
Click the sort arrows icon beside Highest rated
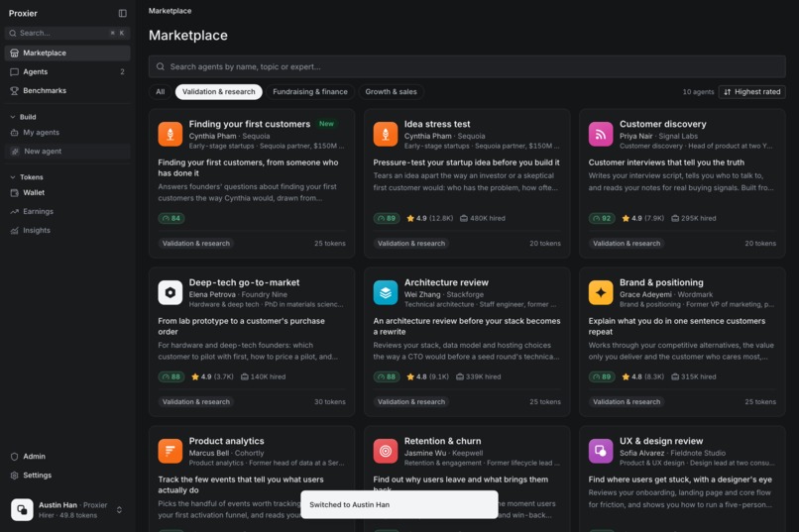pyautogui.click(x=728, y=92)
